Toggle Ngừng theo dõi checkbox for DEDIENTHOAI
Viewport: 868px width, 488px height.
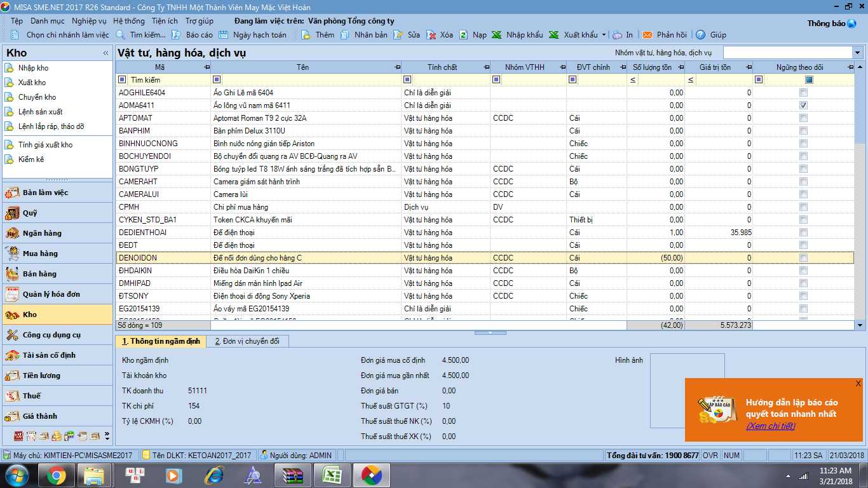(x=804, y=233)
